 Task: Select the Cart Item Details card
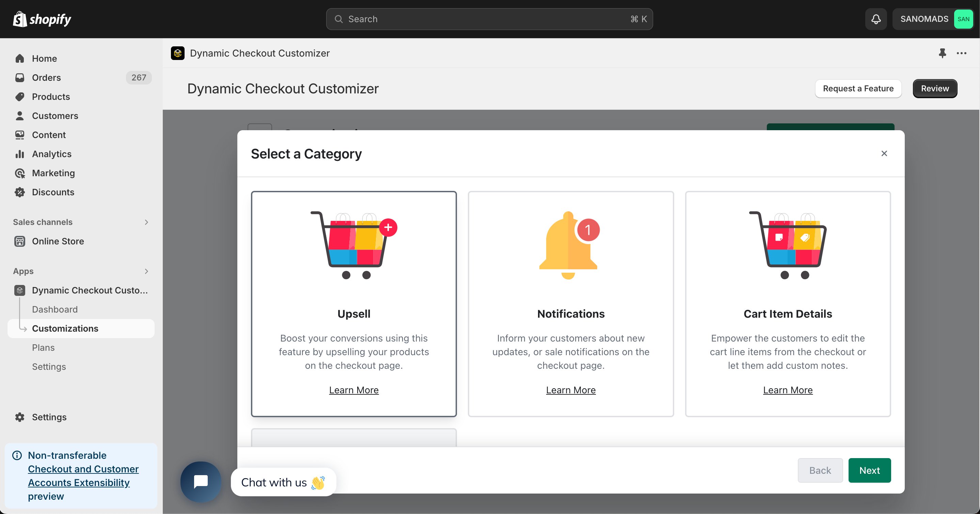pyautogui.click(x=788, y=304)
